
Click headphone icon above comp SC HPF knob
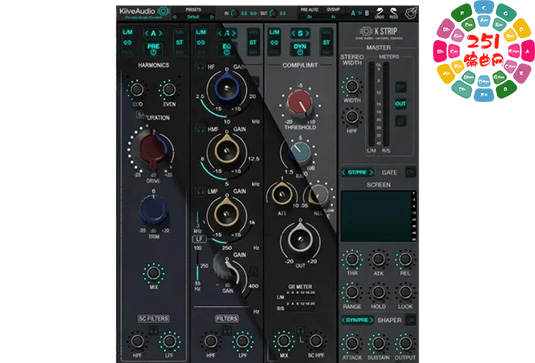tap(300, 330)
